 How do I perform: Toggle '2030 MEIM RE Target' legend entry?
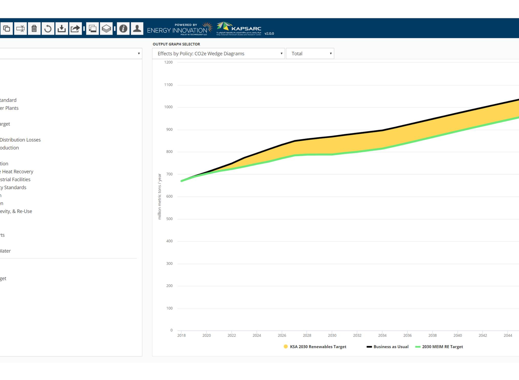(439, 347)
